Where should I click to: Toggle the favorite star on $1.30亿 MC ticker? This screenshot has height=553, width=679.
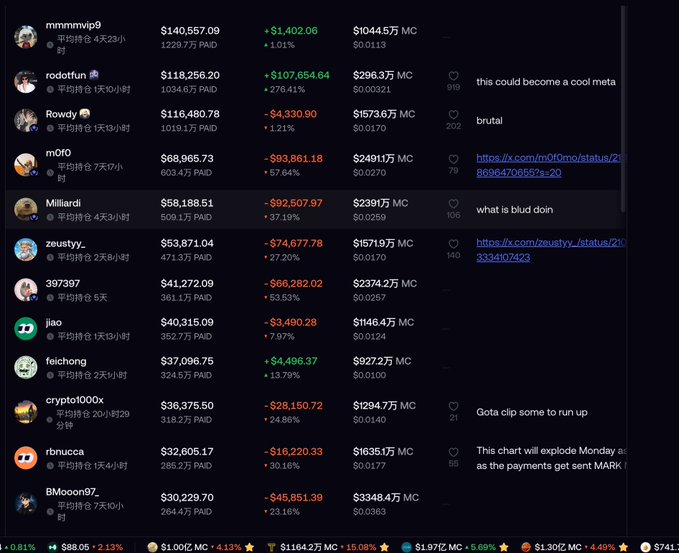(624, 547)
